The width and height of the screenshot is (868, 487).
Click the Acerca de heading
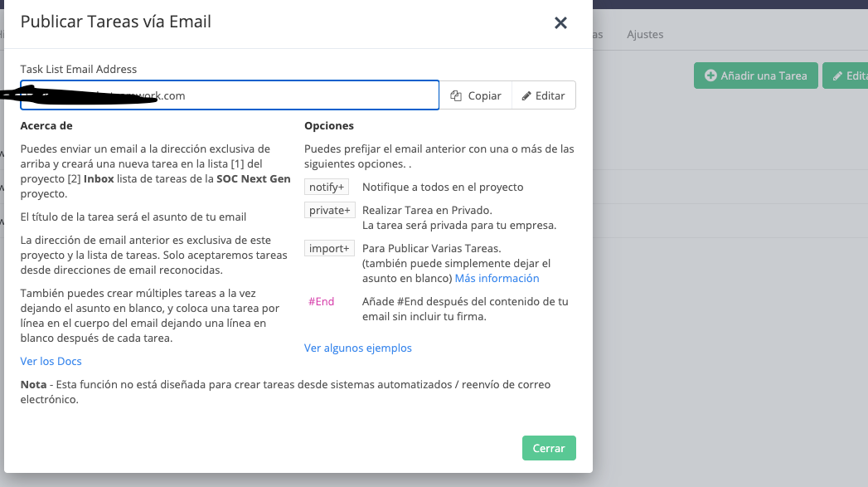(46, 125)
